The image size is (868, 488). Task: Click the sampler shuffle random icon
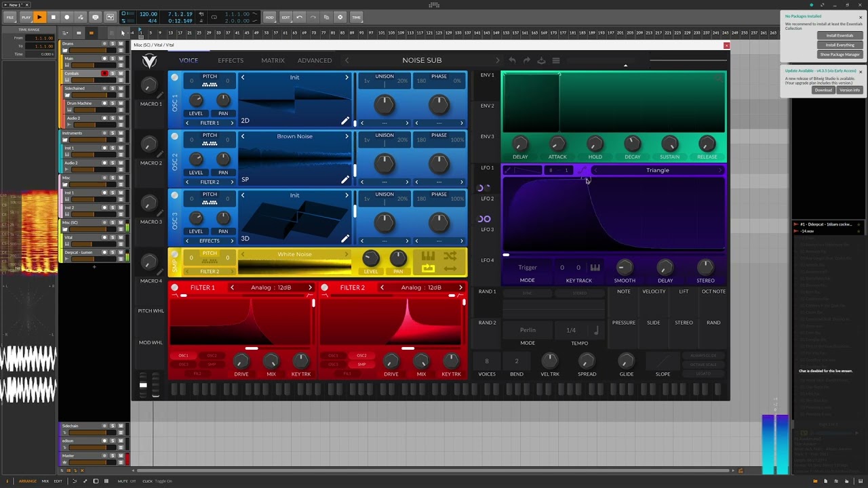(x=450, y=256)
